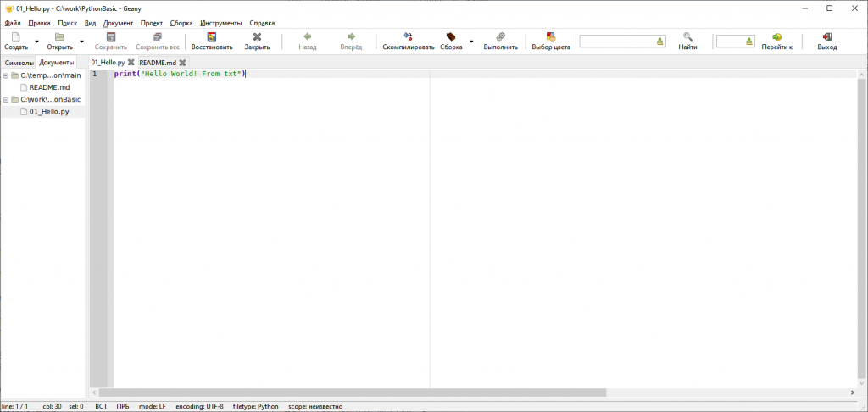Click the Перейти к arrow icon

pos(776,37)
